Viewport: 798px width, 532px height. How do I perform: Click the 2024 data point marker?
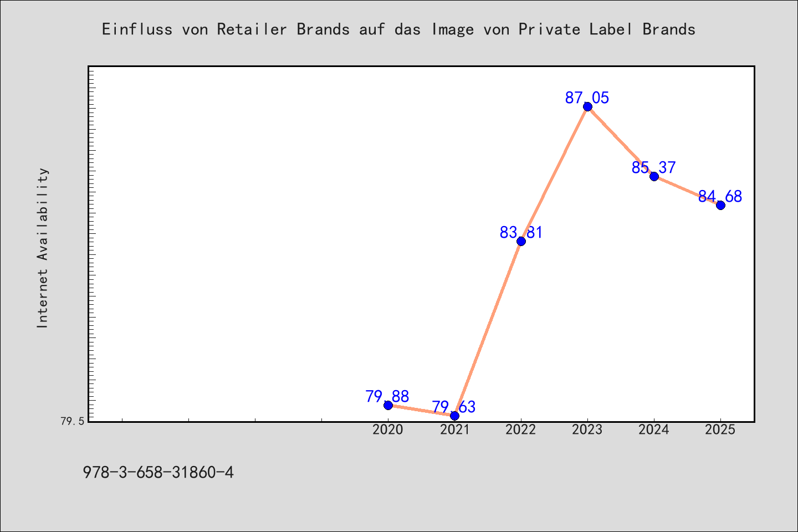[x=654, y=176]
